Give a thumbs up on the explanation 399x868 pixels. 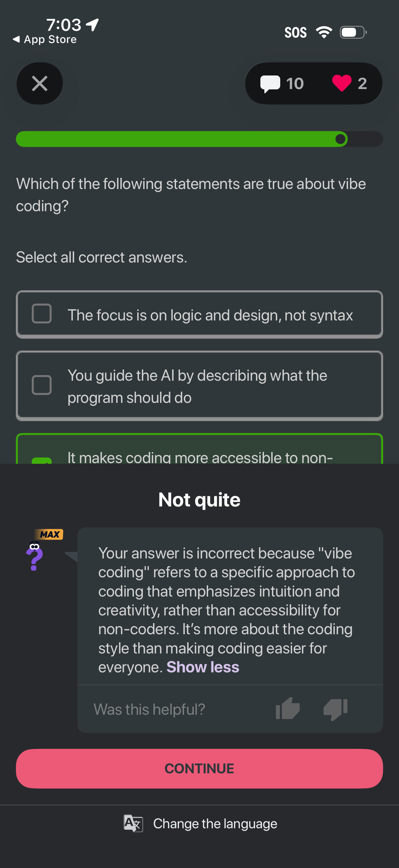[x=288, y=709]
